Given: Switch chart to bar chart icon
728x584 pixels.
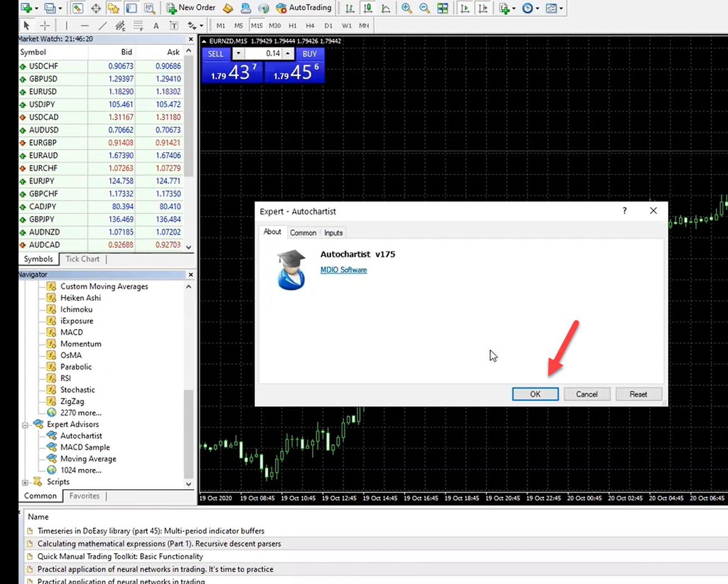Looking at the screenshot, I should [x=349, y=8].
